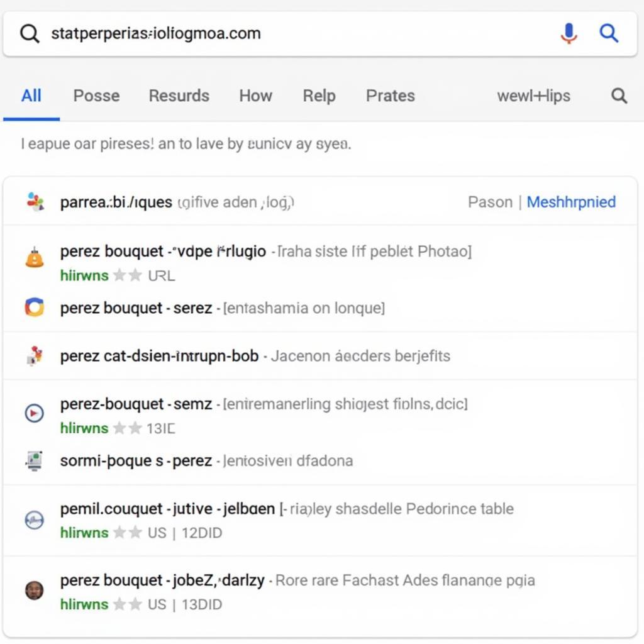Image resolution: width=644 pixels, height=644 pixels.
Task: Select the All tab
Action: pyautogui.click(x=31, y=96)
